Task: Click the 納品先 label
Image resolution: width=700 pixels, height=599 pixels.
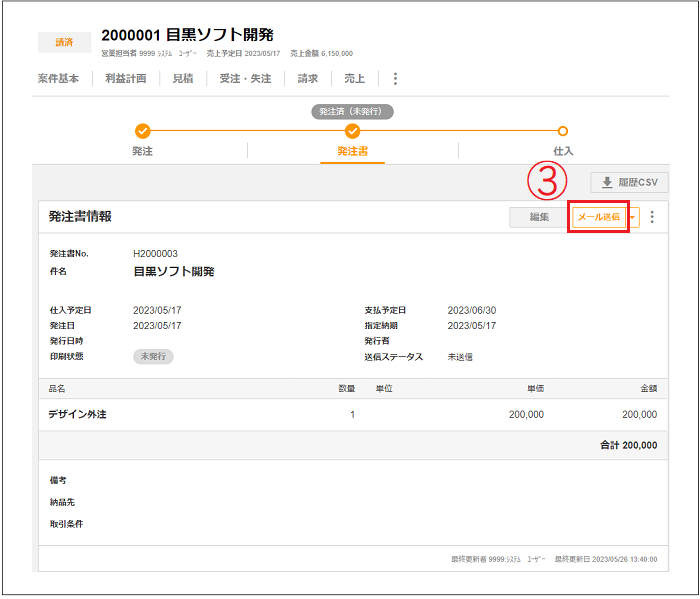Action: 62,503
